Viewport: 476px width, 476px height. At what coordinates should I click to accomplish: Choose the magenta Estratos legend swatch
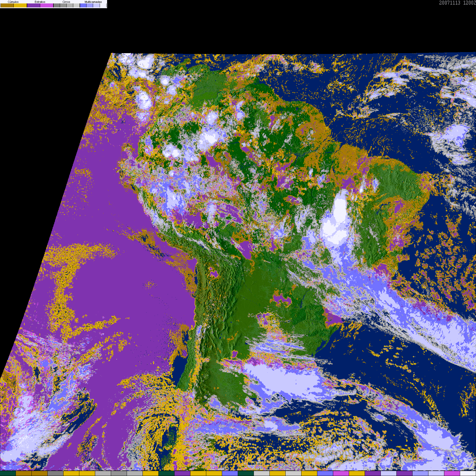[x=47, y=6]
